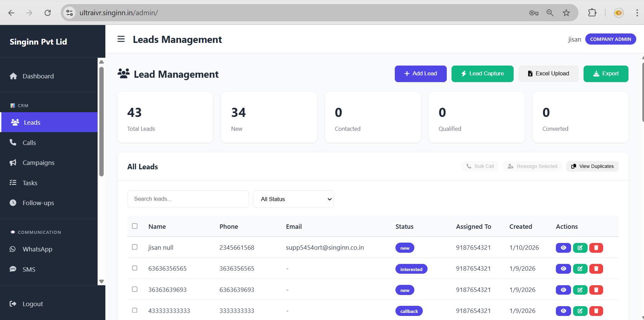This screenshot has height=320, width=644.
Task: Focus the Search leads input field
Action: (x=188, y=199)
